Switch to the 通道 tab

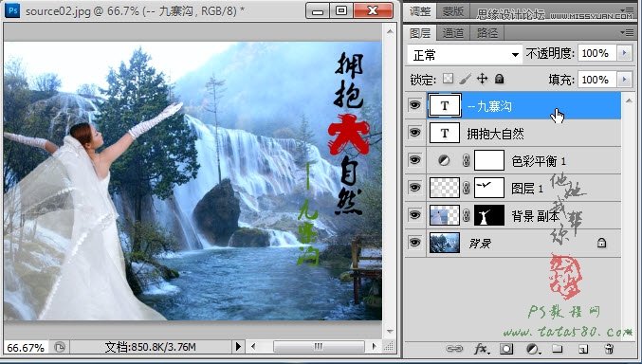pos(453,33)
